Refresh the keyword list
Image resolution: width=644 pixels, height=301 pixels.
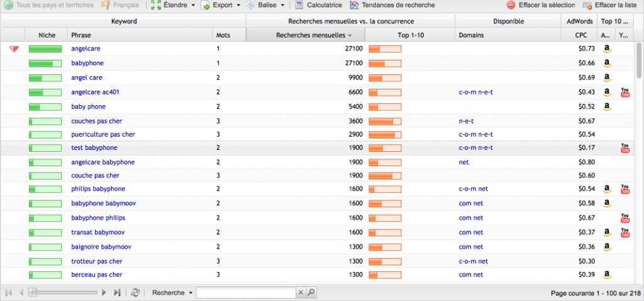tap(135, 292)
